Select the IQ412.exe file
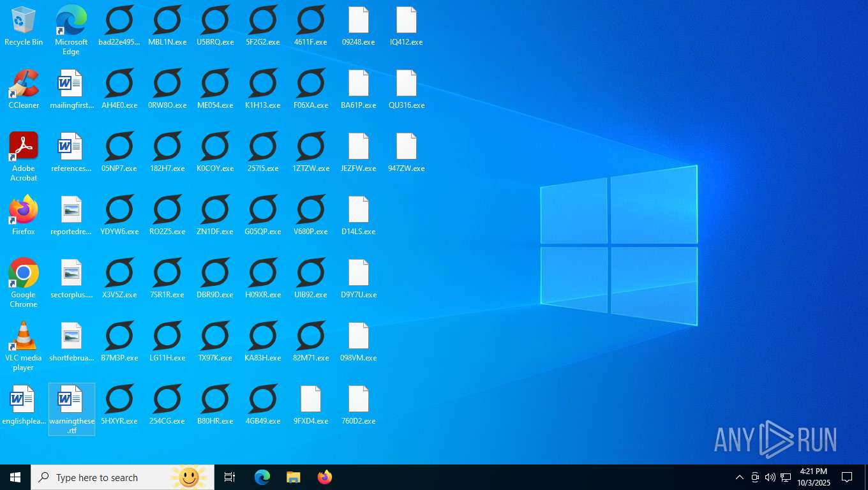868x490 pixels. tap(407, 26)
